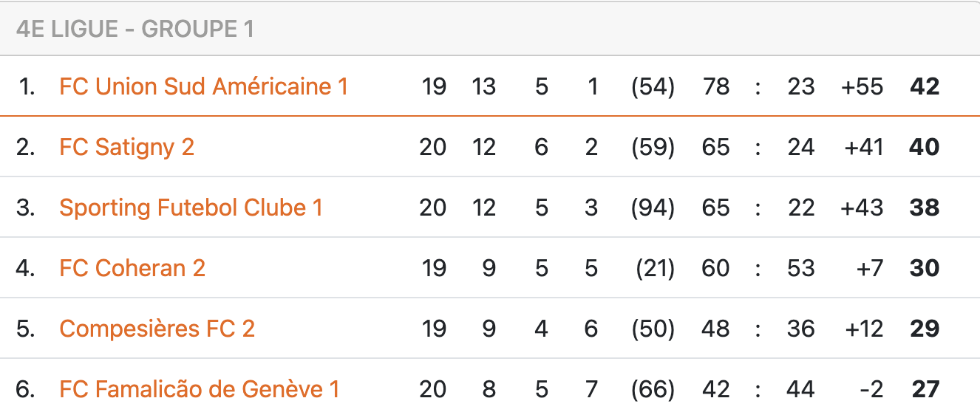Click the 30 points value for FC Coheran 2
980x415 pixels.
tap(925, 268)
